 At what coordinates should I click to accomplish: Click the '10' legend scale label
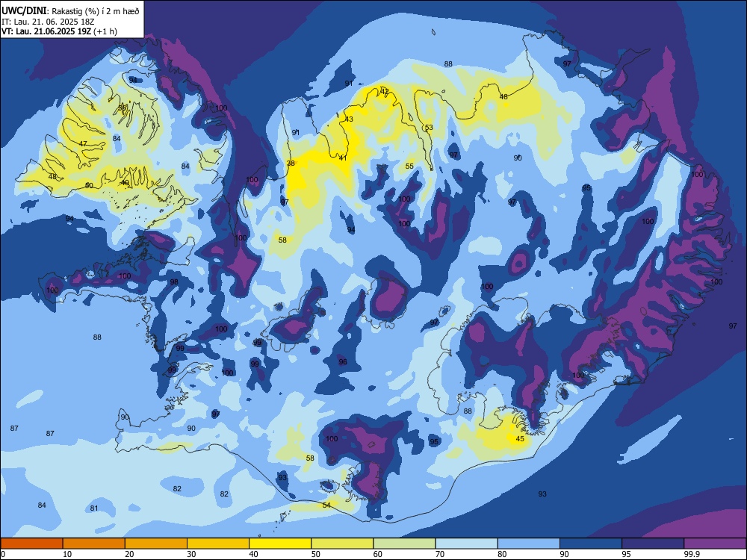(x=67, y=554)
